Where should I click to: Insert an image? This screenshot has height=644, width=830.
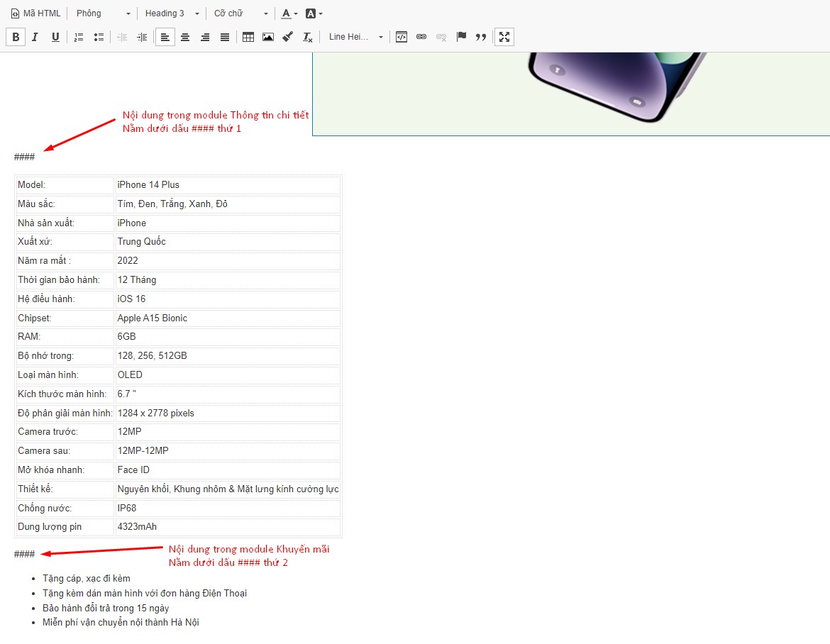268,37
